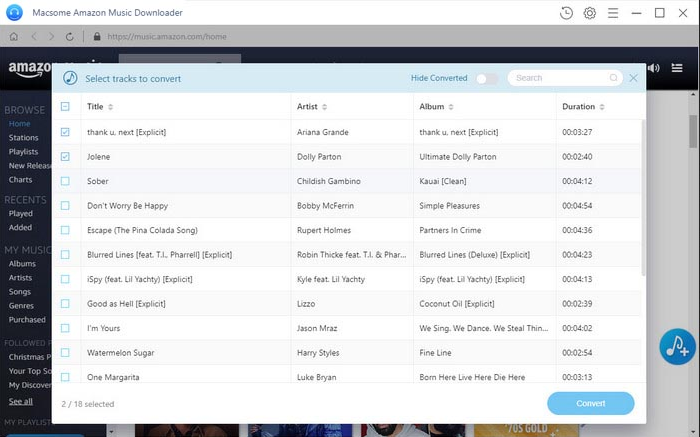The image size is (700, 437).
Task: Check the iSpy track checkbox
Action: [x=65, y=279]
